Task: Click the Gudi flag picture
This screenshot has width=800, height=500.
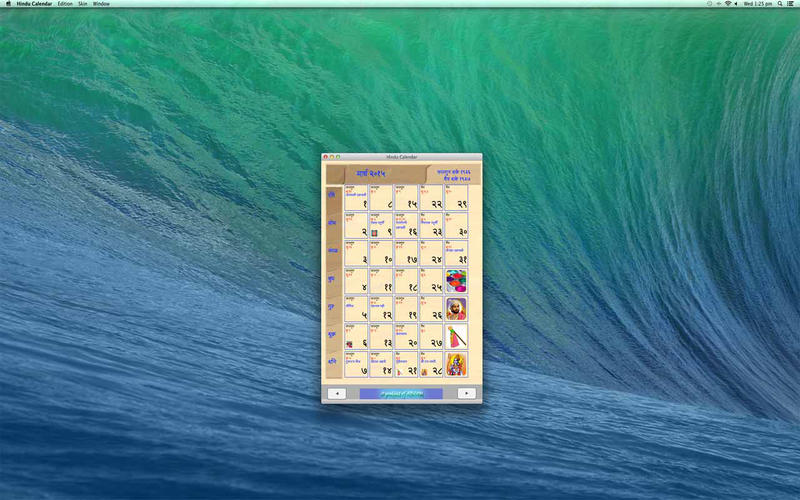Action: [x=456, y=336]
